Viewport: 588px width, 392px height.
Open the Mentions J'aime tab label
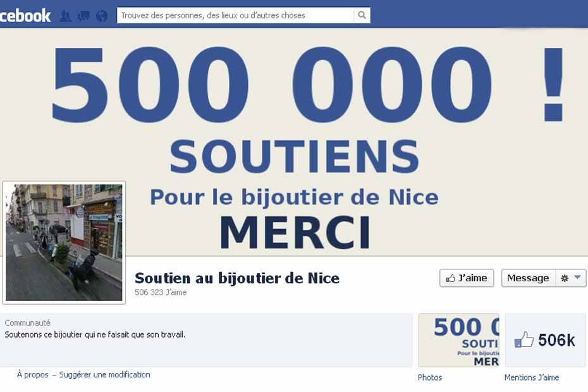point(531,377)
